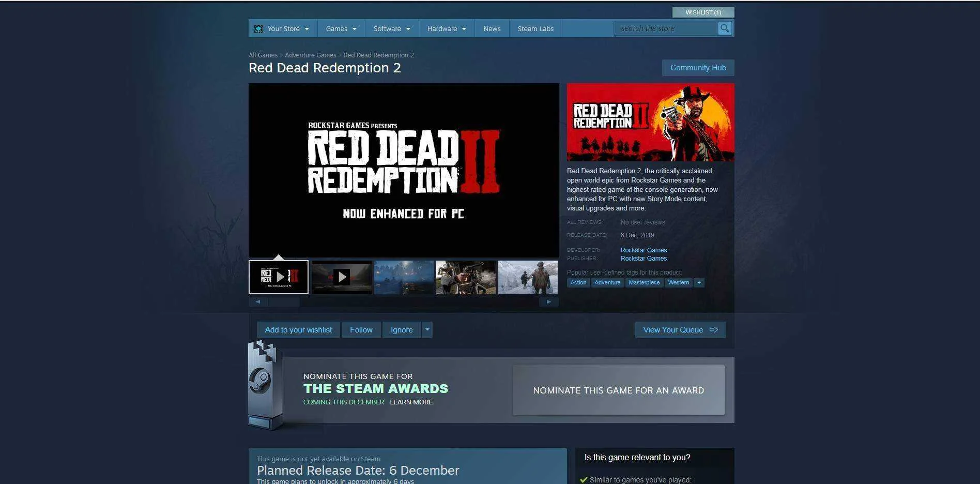
Task: Click the Steam Awards trophy icon
Action: (x=265, y=386)
